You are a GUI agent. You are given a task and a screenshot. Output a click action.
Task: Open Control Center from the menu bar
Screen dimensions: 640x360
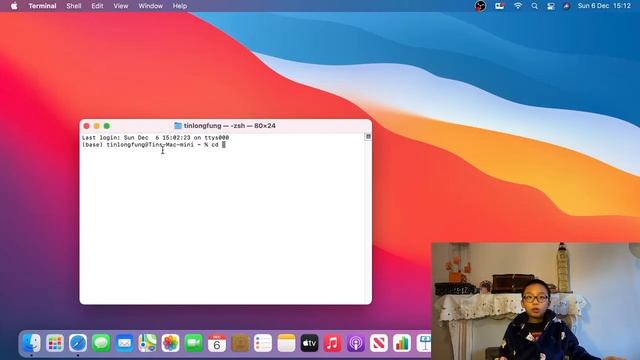551,6
